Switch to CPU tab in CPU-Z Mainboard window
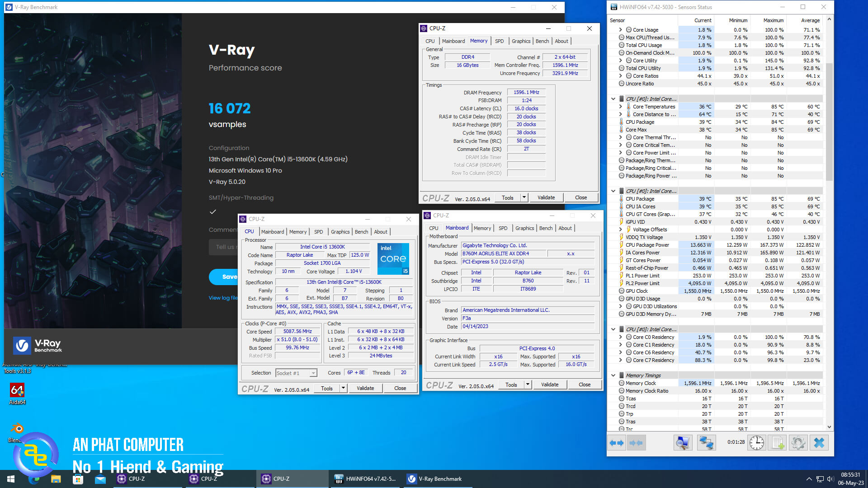The width and height of the screenshot is (868, 488). (434, 228)
